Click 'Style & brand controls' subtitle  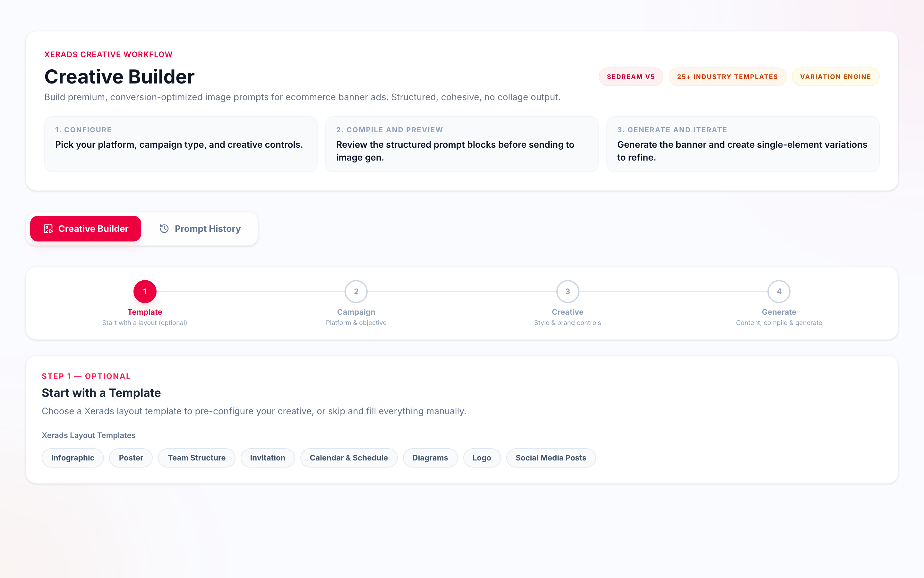[567, 323]
